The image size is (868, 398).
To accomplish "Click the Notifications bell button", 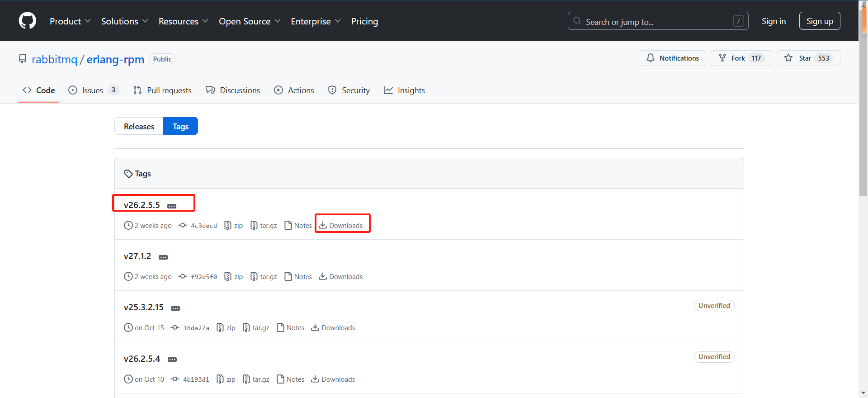I will pos(672,58).
